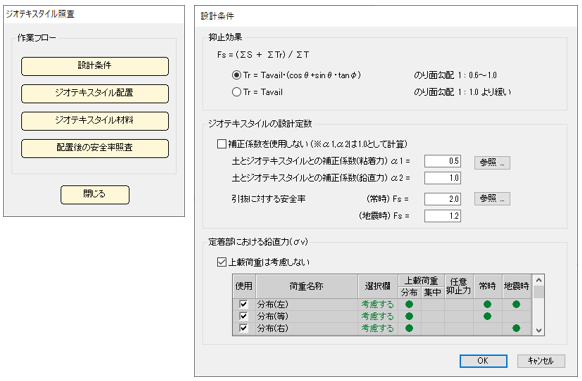Open the ジオテキスタイル配置 workflow step

point(95,93)
